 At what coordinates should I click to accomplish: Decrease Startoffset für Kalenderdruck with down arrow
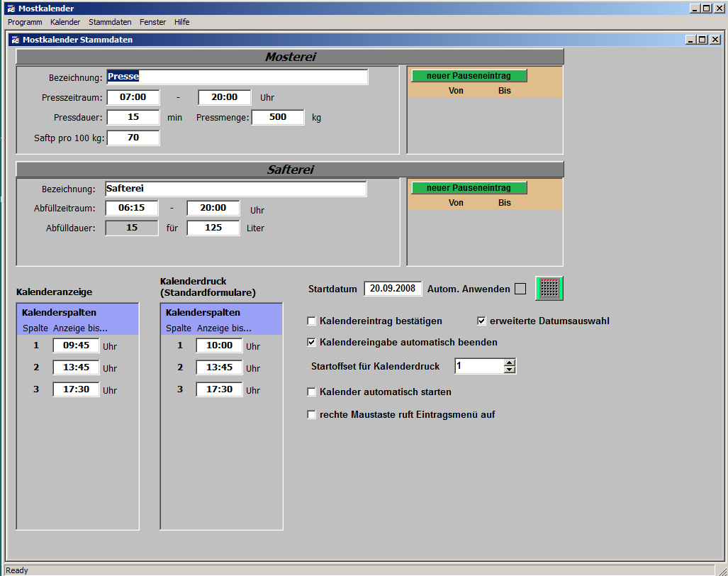point(510,370)
